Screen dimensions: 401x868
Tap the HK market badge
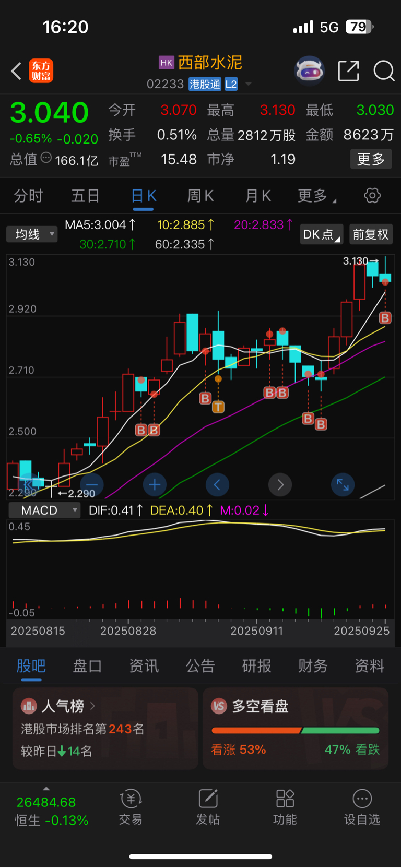point(166,63)
